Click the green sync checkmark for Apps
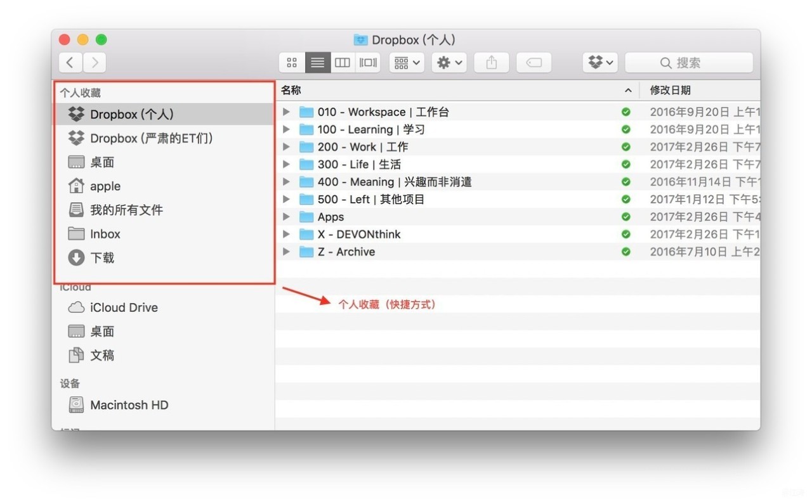Screen dimensions: 812x504 (626, 217)
